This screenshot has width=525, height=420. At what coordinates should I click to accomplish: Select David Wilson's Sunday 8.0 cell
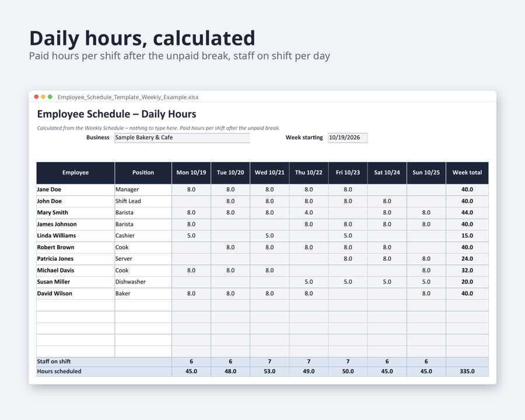tap(426, 294)
